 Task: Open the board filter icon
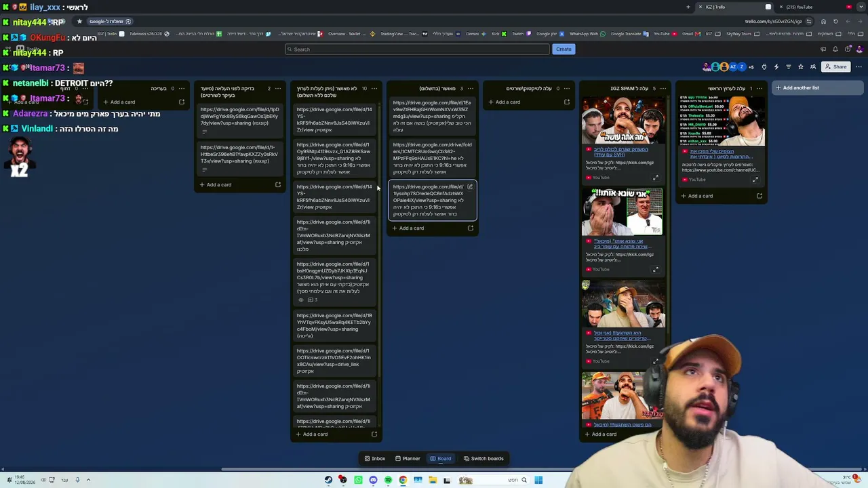[x=789, y=67]
